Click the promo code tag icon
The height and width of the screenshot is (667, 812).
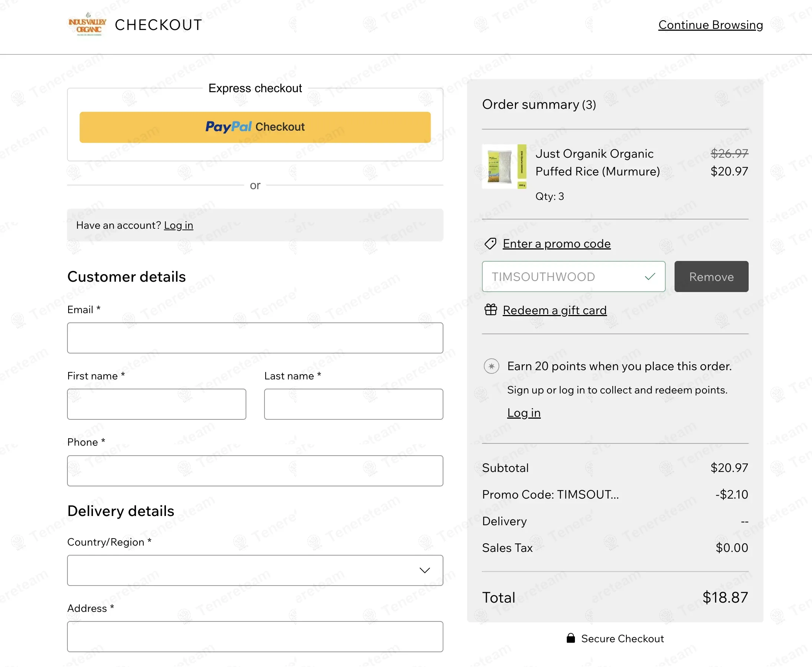[490, 244]
